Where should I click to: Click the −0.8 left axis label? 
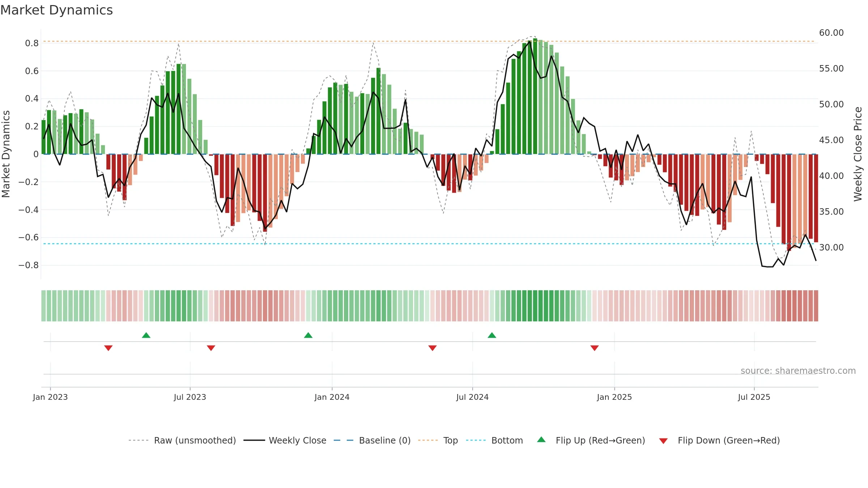point(28,265)
